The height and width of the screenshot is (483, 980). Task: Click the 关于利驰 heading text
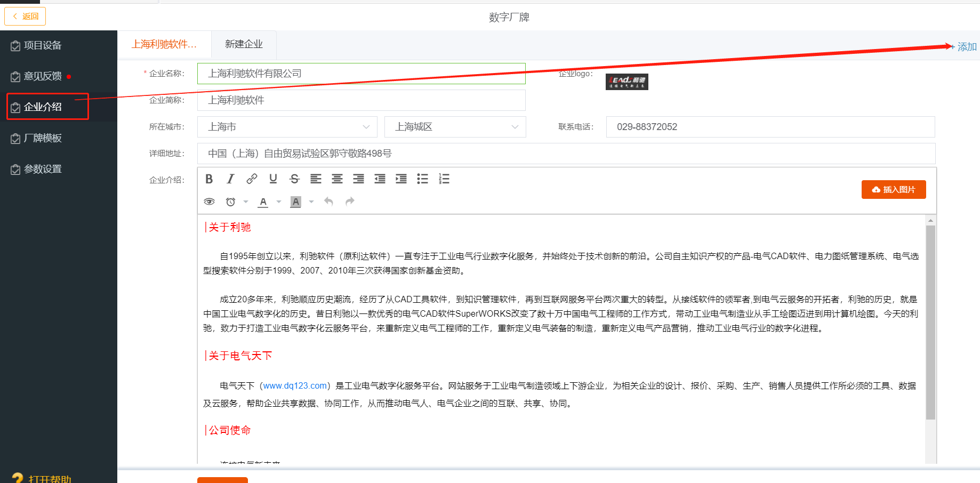229,227
